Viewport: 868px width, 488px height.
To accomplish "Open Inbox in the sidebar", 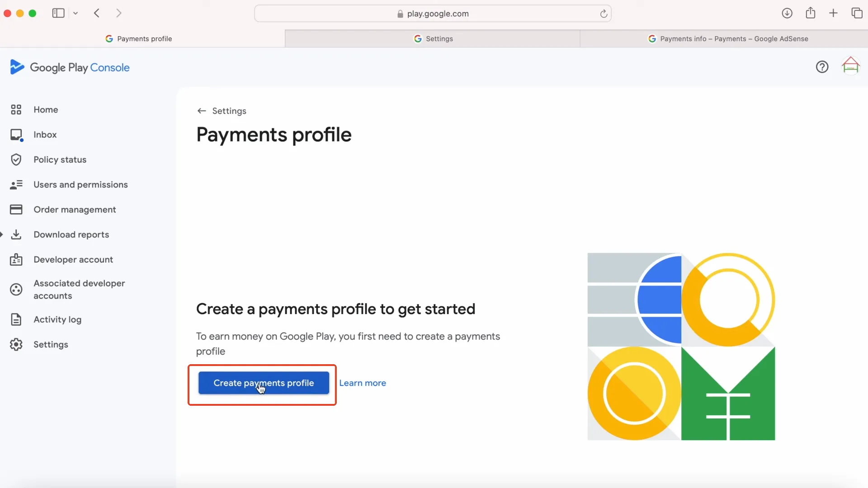I will 45,135.
